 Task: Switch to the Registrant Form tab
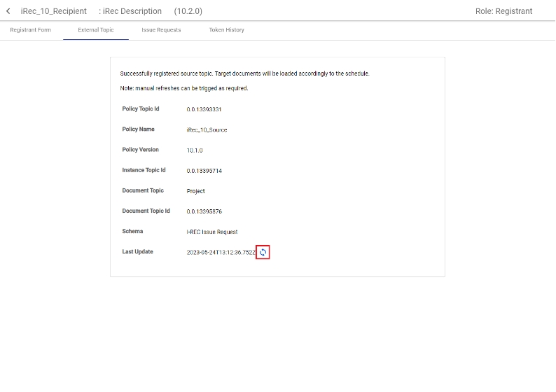30,30
